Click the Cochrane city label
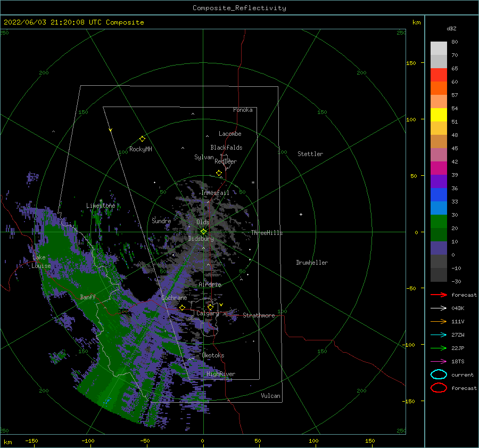 click(x=174, y=298)
